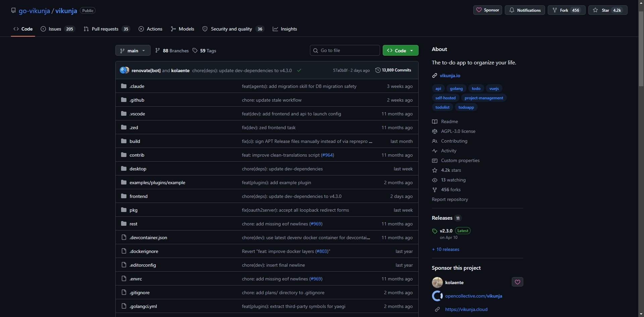View the 456 forks link
The height and width of the screenshot is (317, 644).
coord(451,190)
